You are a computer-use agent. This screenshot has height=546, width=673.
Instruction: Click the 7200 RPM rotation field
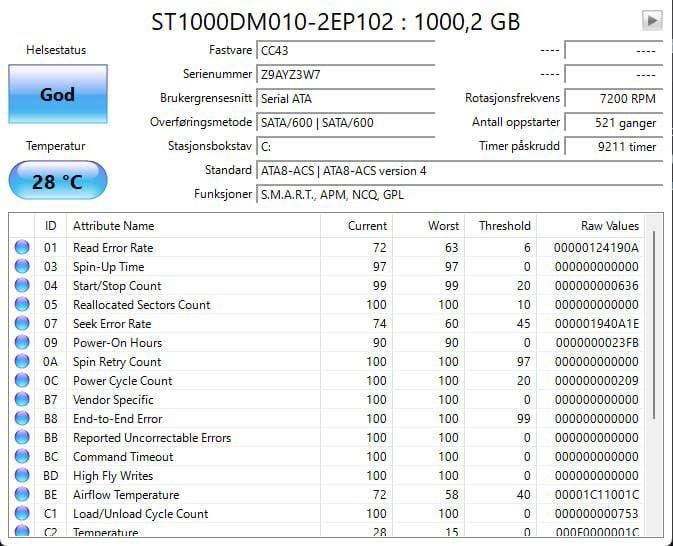point(614,99)
